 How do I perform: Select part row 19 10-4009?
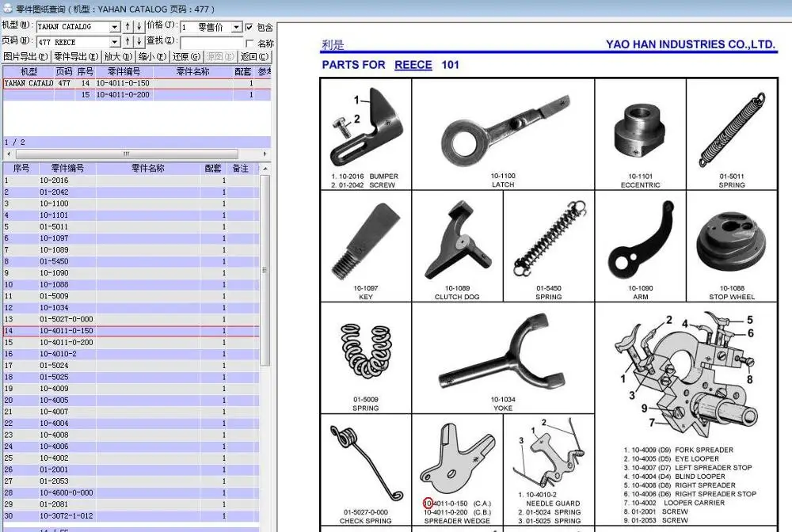(131, 389)
